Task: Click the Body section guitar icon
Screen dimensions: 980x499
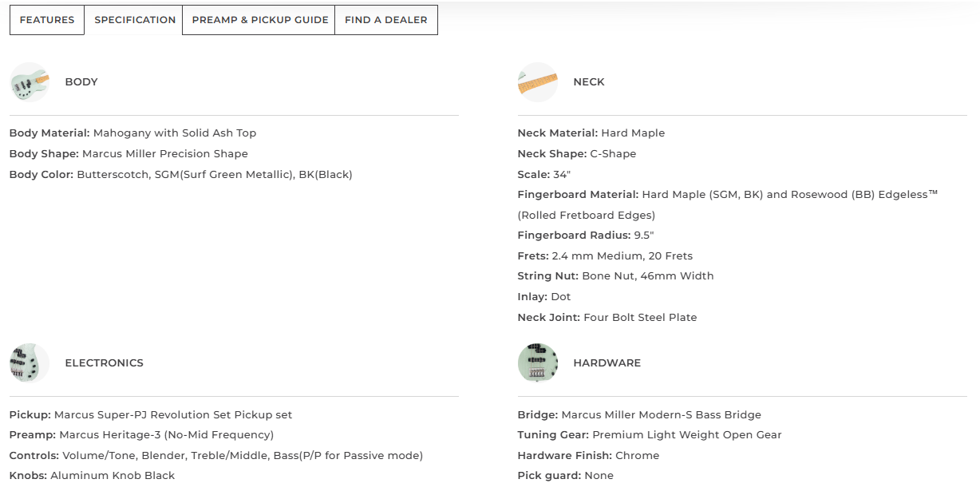Action: click(30, 82)
